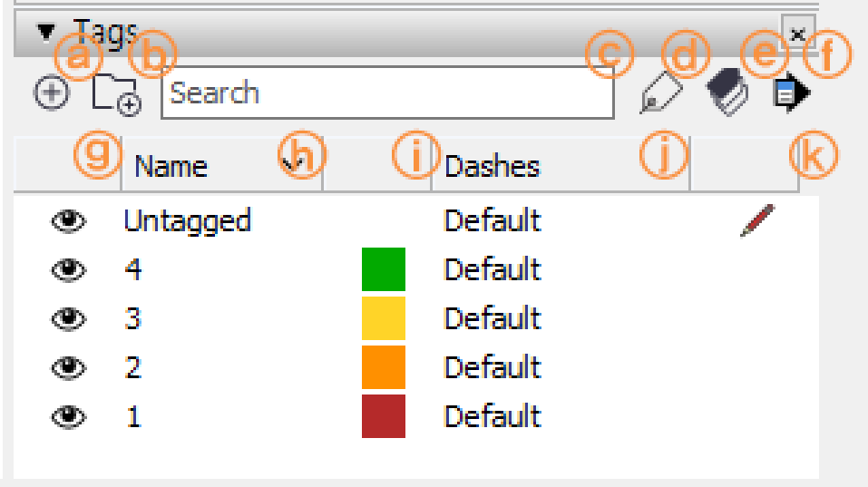868x487 pixels.
Task: Toggle visibility of tag 4
Action: click(x=69, y=269)
